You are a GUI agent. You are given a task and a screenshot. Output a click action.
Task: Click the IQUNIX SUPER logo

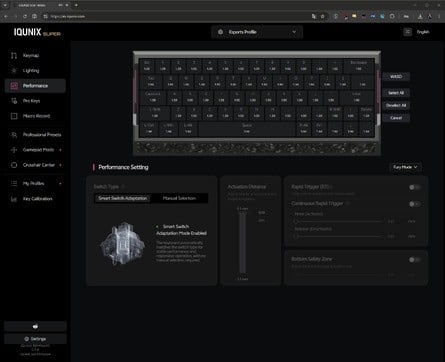click(x=37, y=32)
